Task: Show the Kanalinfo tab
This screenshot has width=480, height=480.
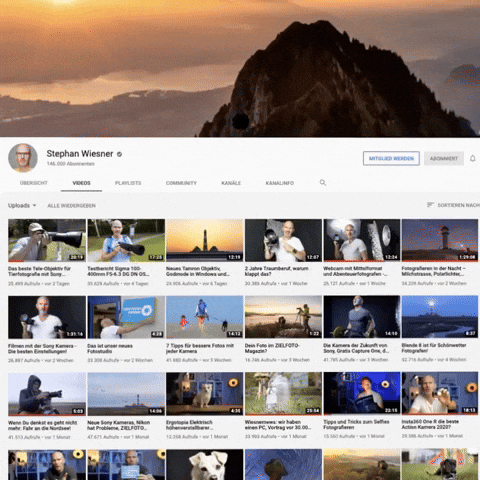Action: point(280,183)
